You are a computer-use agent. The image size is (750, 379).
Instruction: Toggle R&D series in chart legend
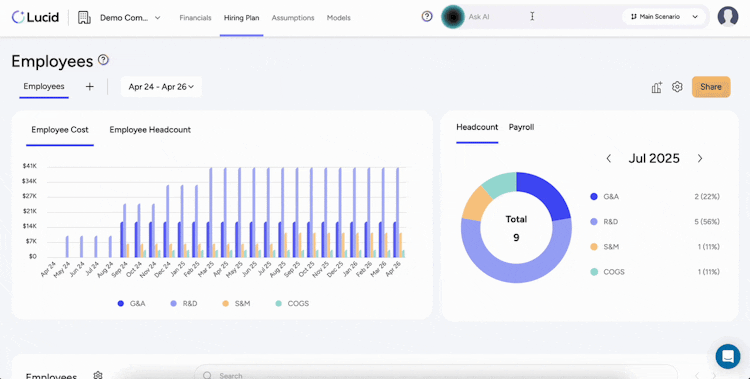pyautogui.click(x=184, y=303)
